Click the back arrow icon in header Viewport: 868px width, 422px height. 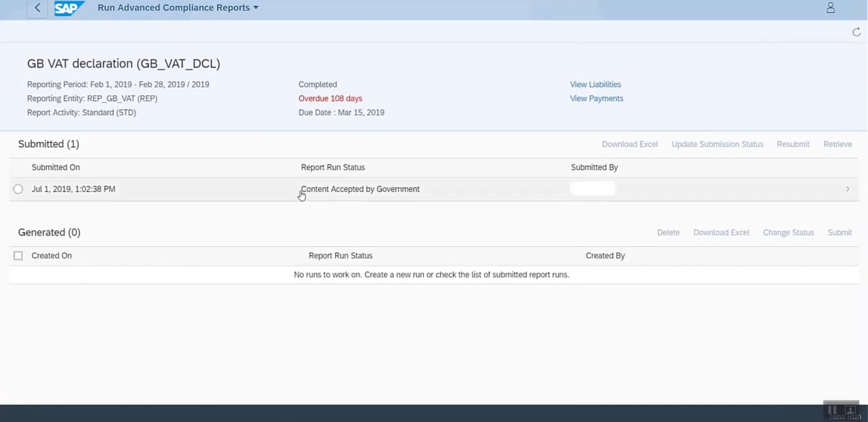pos(38,8)
